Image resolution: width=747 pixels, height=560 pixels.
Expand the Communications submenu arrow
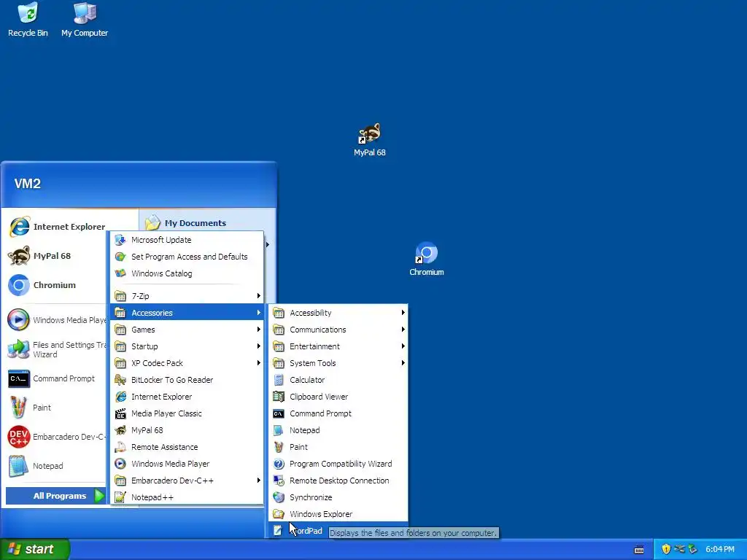tap(403, 330)
